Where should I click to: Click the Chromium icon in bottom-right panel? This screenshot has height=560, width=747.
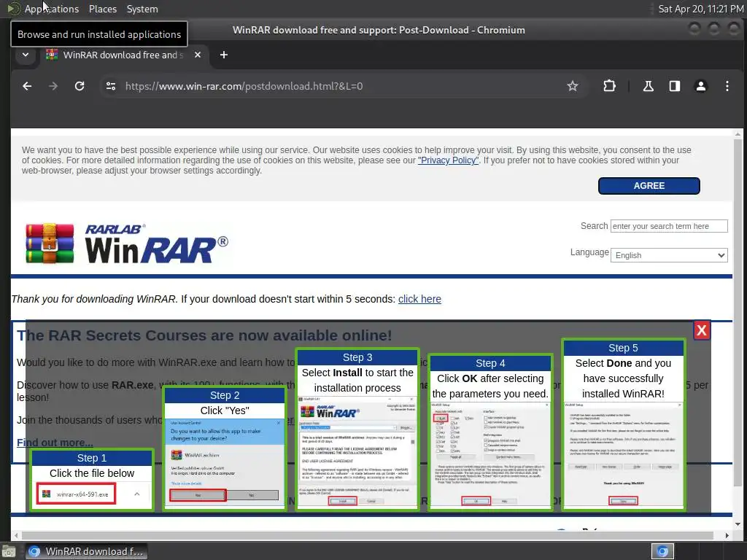tap(662, 551)
